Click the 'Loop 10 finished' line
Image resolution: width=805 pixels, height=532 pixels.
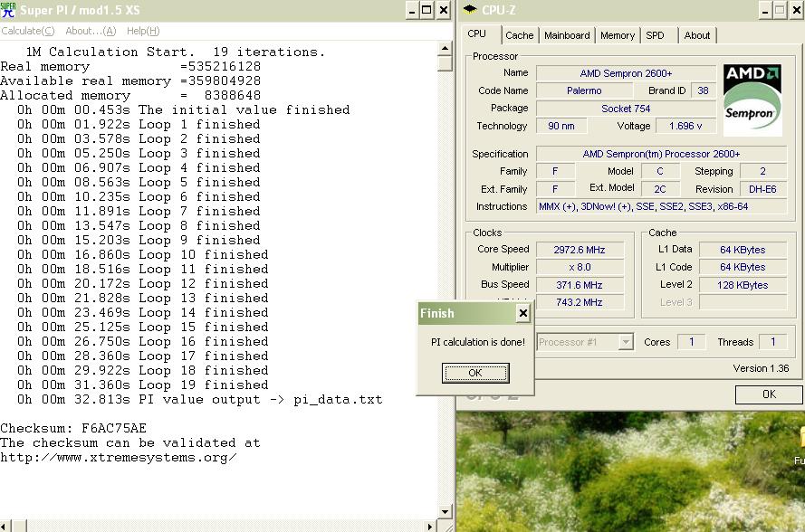pyautogui.click(x=143, y=254)
